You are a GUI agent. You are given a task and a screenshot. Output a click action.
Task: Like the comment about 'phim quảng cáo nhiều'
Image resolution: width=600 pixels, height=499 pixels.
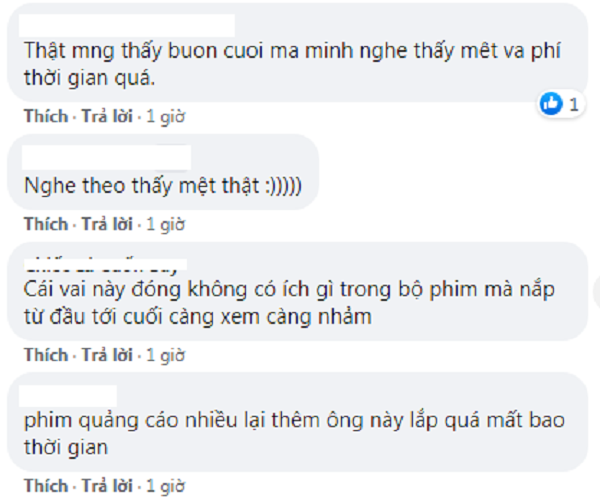tap(46, 486)
